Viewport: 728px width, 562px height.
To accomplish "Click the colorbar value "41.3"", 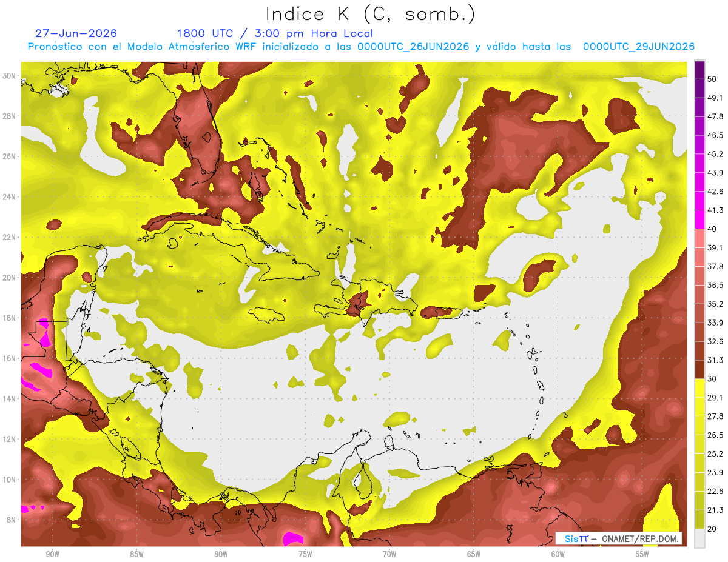I will [715, 210].
